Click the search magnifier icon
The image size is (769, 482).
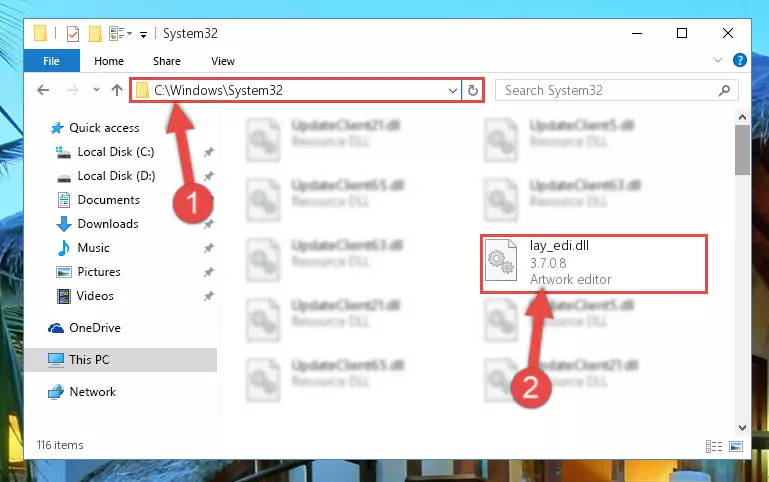coord(724,90)
